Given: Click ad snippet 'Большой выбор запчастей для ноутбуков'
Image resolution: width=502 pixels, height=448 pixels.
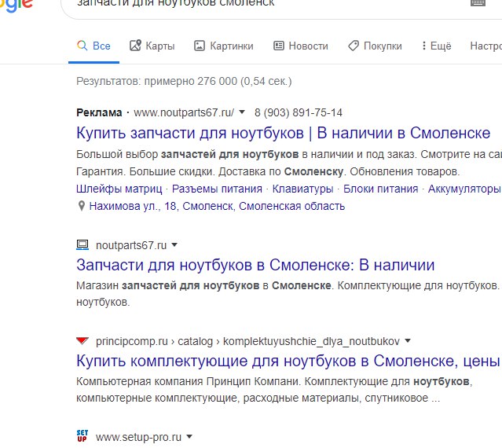Looking at the screenshot, I should click(x=187, y=154).
